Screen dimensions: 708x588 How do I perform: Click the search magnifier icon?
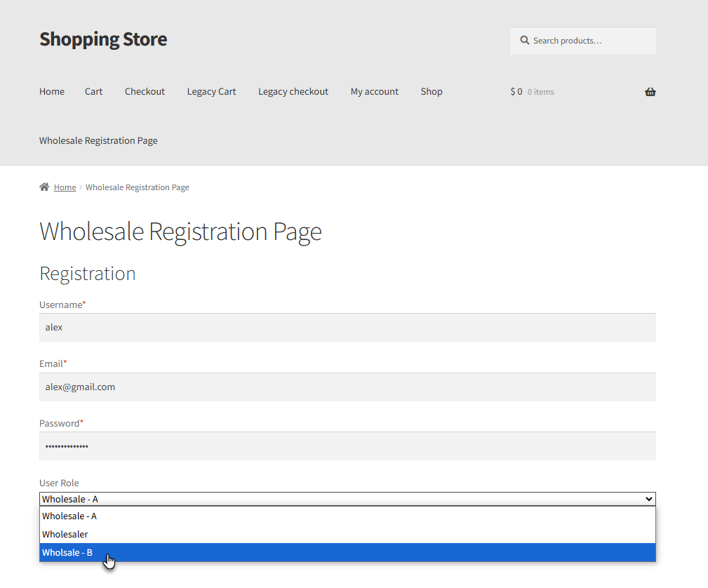(x=525, y=40)
